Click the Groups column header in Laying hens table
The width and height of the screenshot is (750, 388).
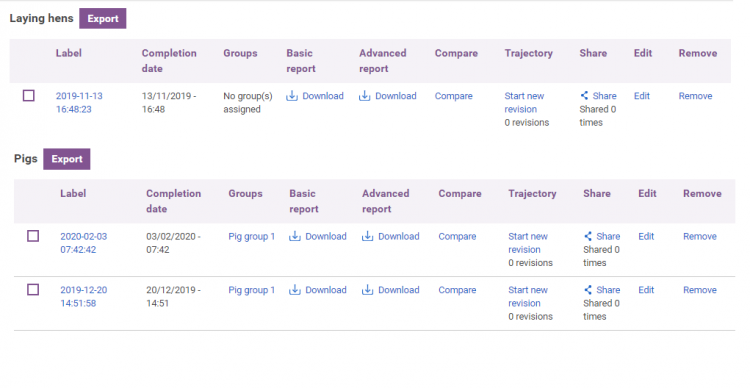240,53
